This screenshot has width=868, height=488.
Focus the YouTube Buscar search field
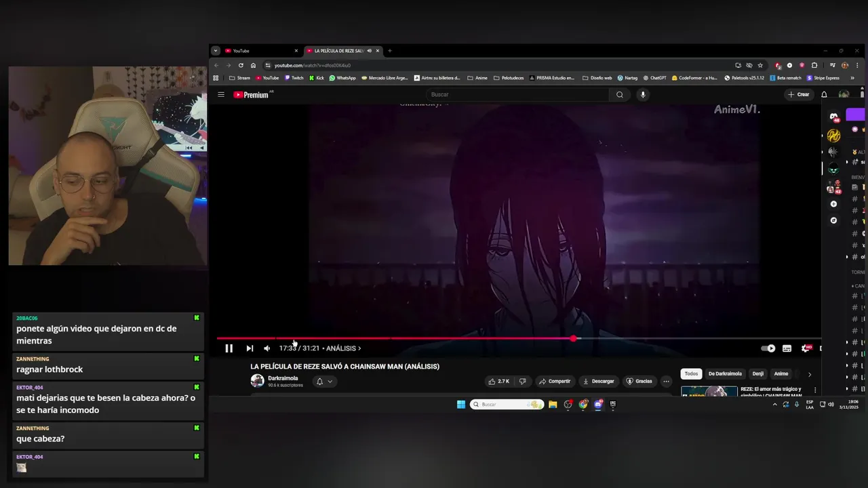point(517,95)
